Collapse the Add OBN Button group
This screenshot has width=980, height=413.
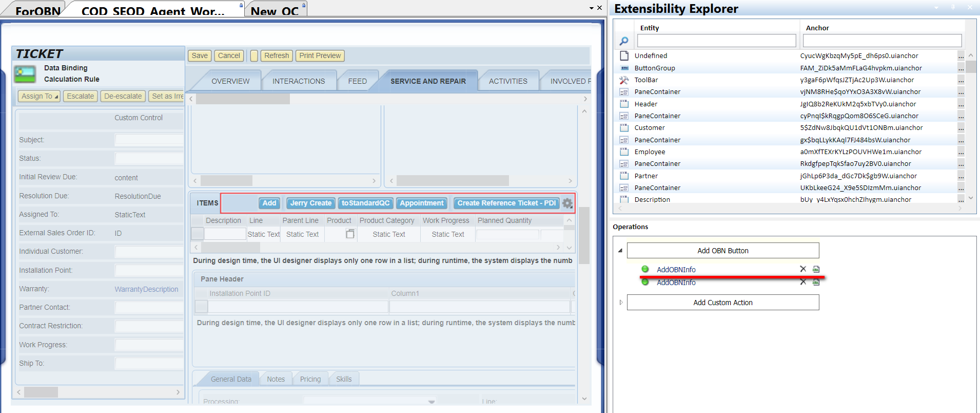pyautogui.click(x=620, y=251)
